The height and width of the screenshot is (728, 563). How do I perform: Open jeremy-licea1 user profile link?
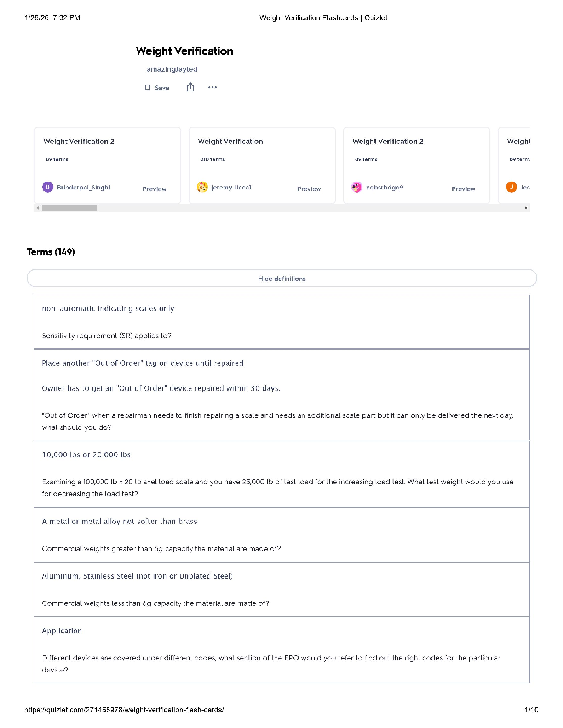click(x=231, y=188)
